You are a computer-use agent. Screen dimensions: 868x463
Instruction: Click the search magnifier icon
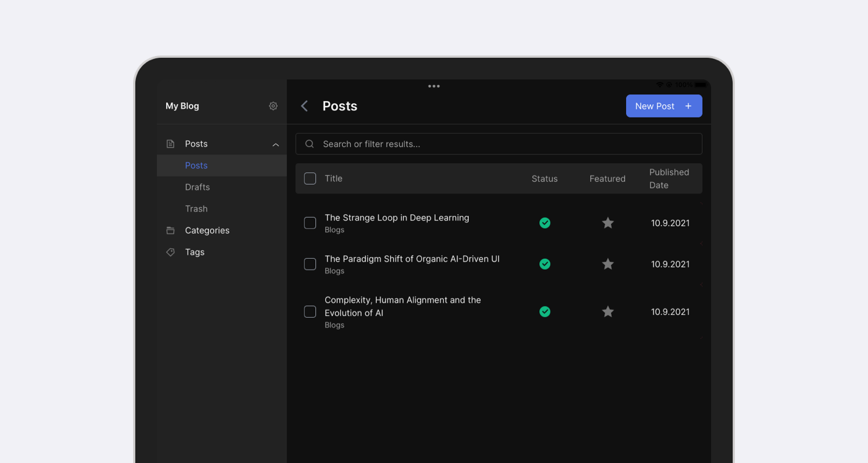(x=309, y=144)
